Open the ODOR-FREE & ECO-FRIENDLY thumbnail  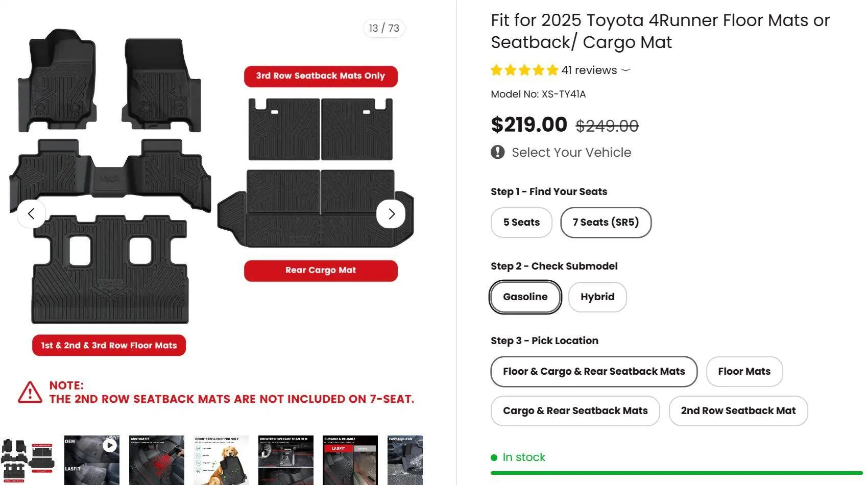(x=221, y=459)
